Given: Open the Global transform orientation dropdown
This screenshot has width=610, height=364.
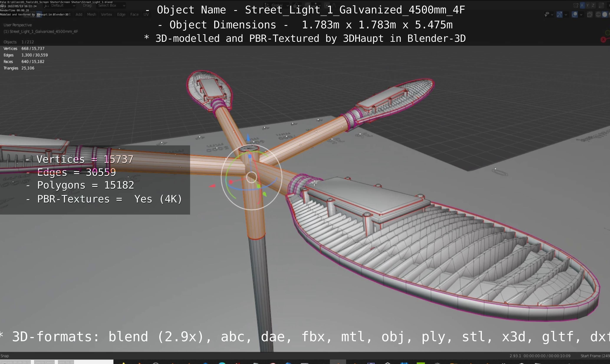Looking at the screenshot, I should pos(277,5).
